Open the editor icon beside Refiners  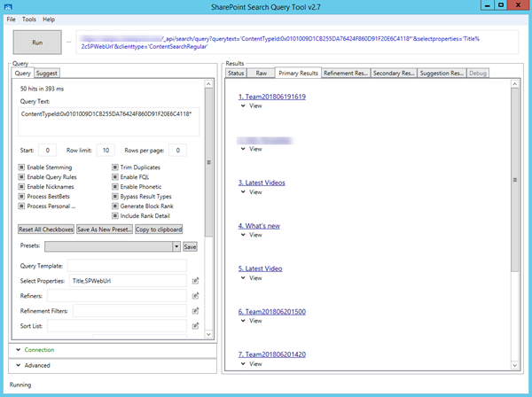pos(195,296)
